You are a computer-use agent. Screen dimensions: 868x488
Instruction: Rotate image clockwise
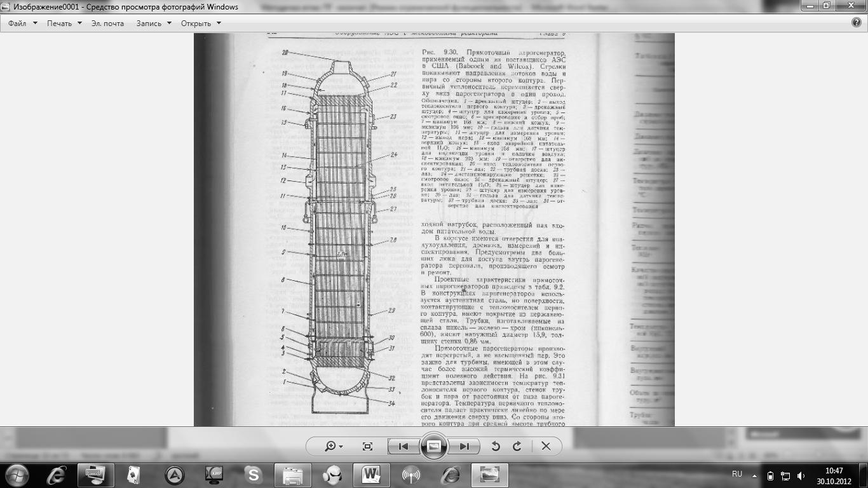[517, 446]
